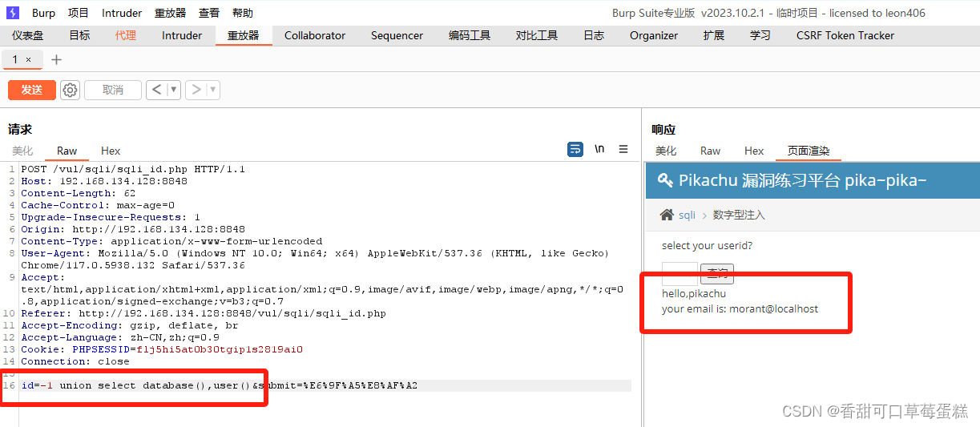Switch to the 代理 tab
980x427 pixels.
pos(126,35)
